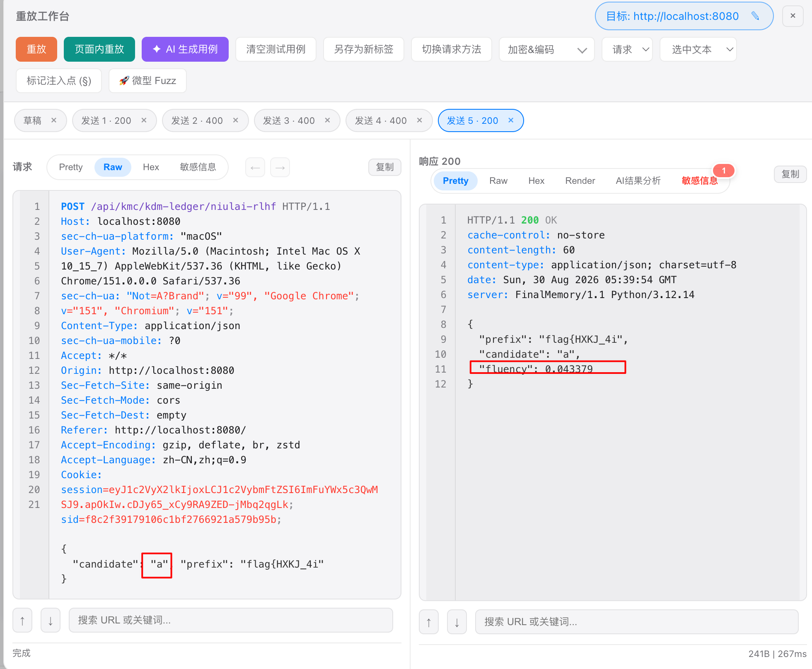Jump to next match in request search
This screenshot has height=669, width=812.
(51, 620)
